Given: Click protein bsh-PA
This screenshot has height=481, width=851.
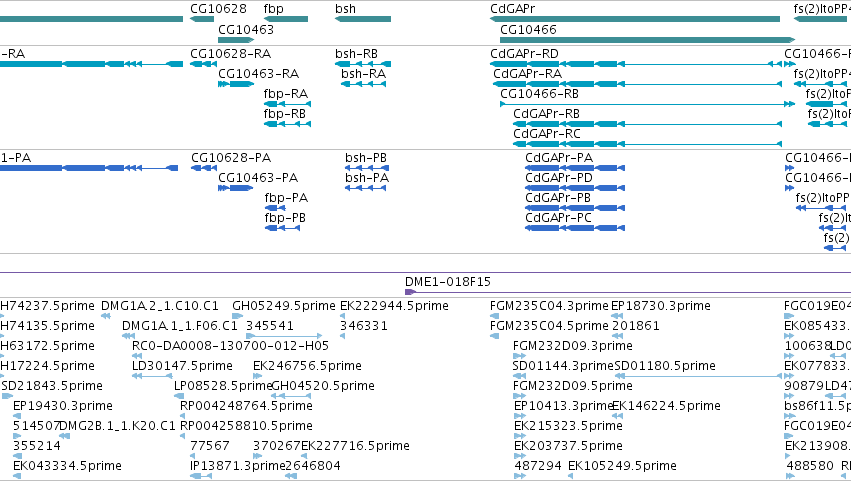Looking at the screenshot, I should (366, 188).
